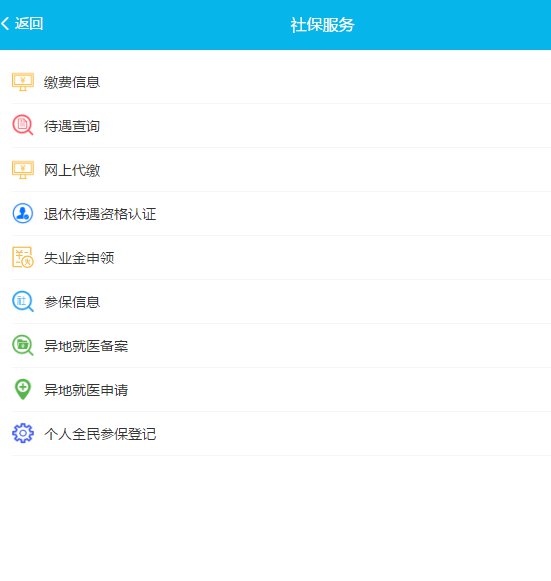Click the 异地就医申请 location pin icon
The height and width of the screenshot is (581, 551).
pyautogui.click(x=23, y=389)
